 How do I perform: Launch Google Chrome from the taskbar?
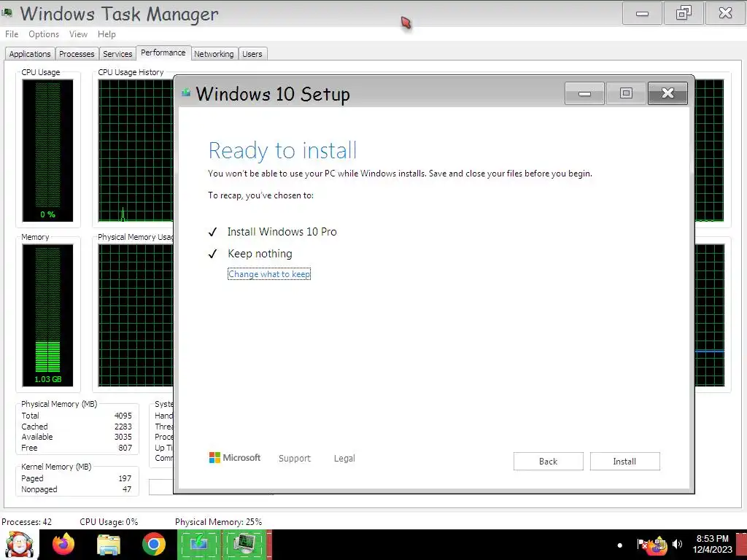tap(153, 544)
